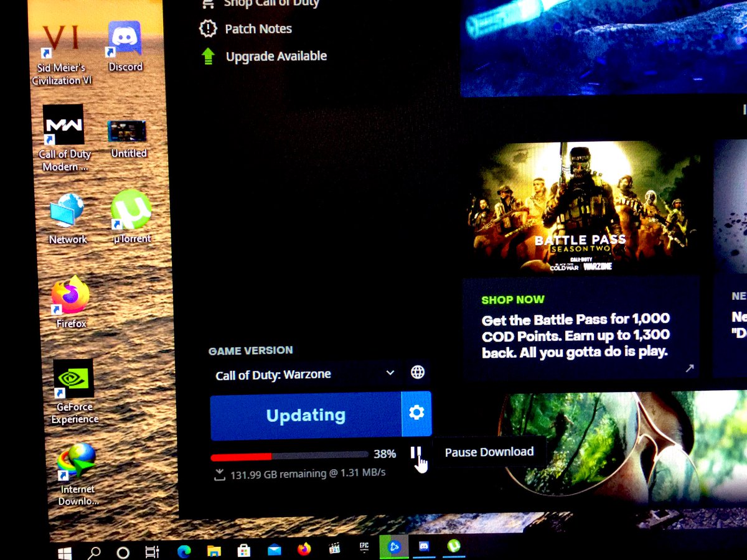The height and width of the screenshot is (560, 747).
Task: Click the sunglasses jungle promo image
Action: 622,445
